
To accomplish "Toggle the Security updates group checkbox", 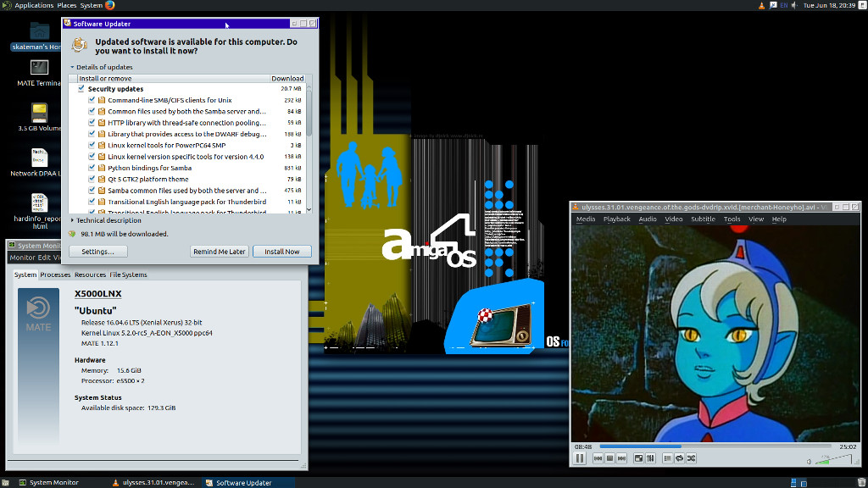I will click(81, 88).
